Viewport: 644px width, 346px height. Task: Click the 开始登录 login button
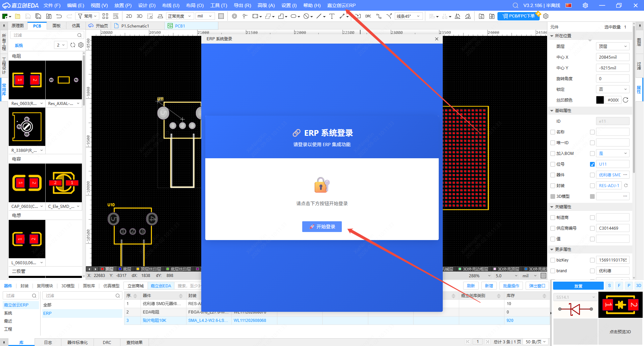(322, 227)
